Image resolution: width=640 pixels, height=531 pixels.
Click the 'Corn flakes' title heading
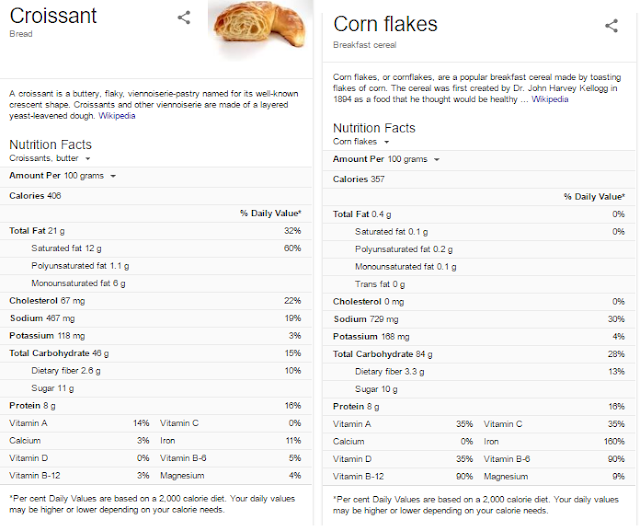click(385, 24)
